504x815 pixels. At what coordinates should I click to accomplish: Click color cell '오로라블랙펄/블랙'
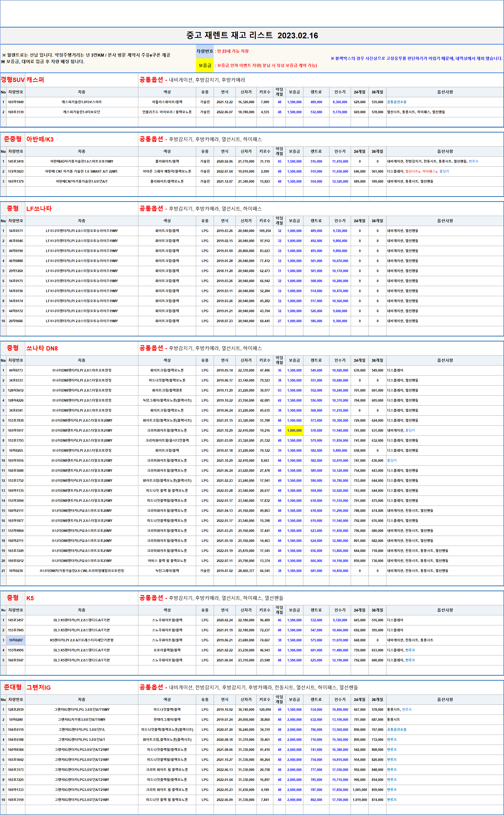point(167,650)
